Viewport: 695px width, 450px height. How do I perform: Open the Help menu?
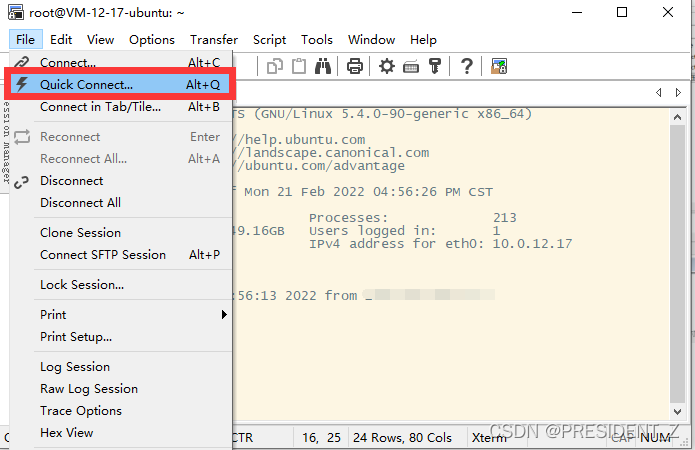[423, 39]
